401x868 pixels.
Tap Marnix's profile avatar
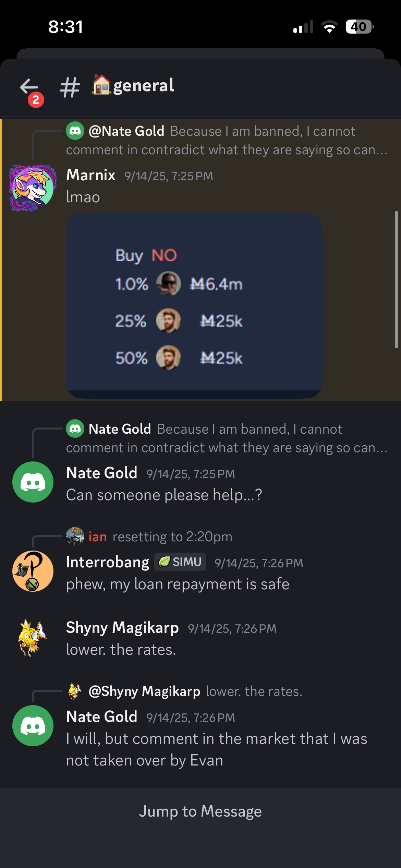(33, 188)
